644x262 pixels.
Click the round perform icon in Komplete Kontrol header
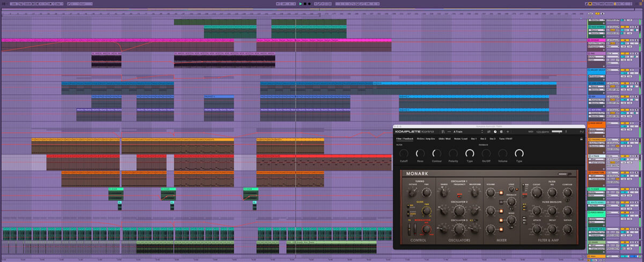click(495, 132)
